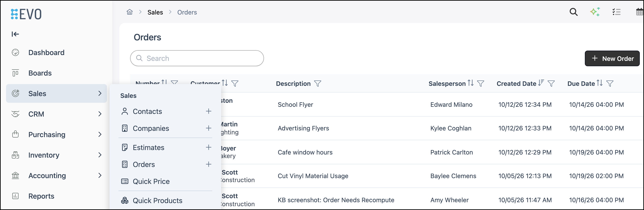Viewport: 644px width, 210px height.
Task: Select Quick Products in Sales submenu
Action: 158,200
